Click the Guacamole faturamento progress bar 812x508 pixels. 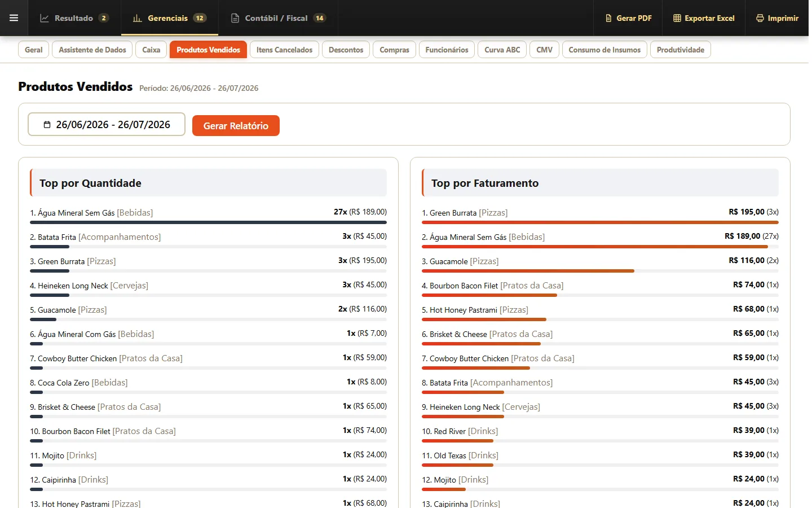(528, 271)
